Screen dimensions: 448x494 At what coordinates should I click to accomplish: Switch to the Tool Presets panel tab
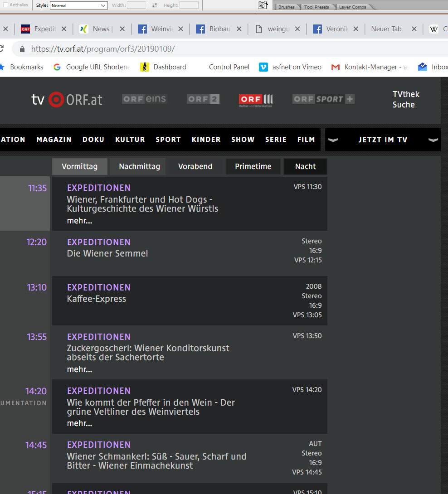click(x=316, y=7)
